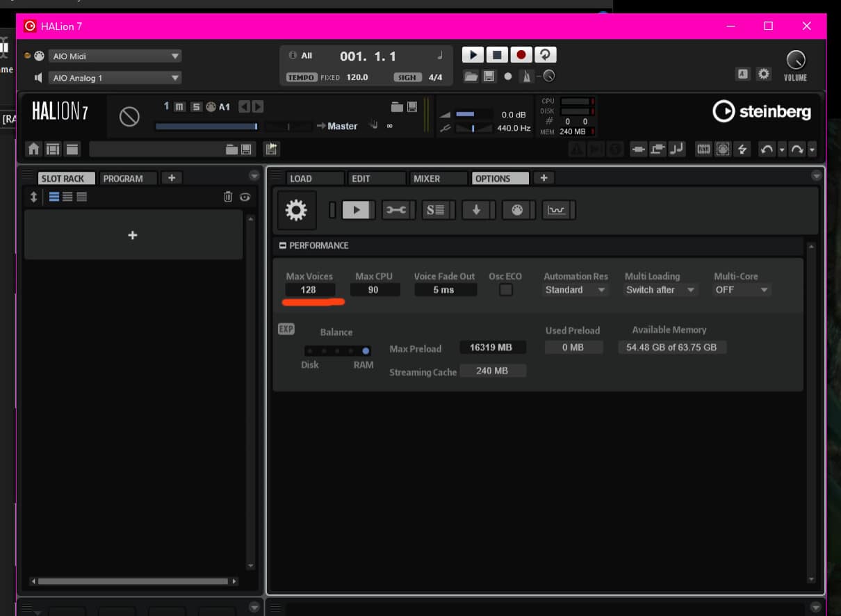Click the large plus slot to load a program
The height and width of the screenshot is (616, 841).
tap(133, 235)
